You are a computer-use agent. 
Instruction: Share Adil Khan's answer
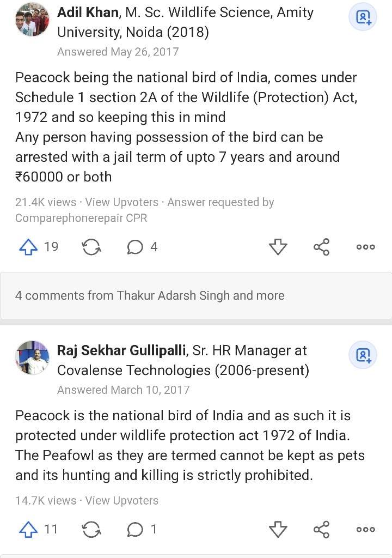pos(322,247)
